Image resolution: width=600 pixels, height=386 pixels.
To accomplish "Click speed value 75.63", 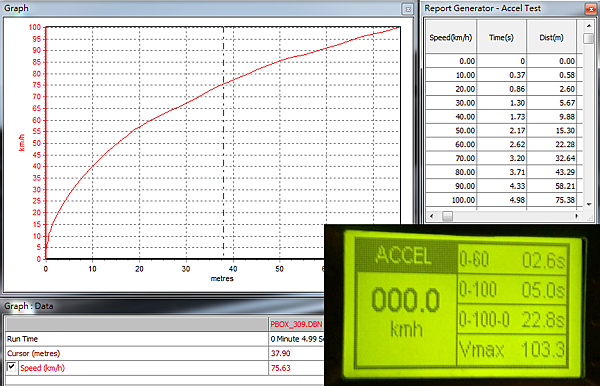I will pos(280,368).
